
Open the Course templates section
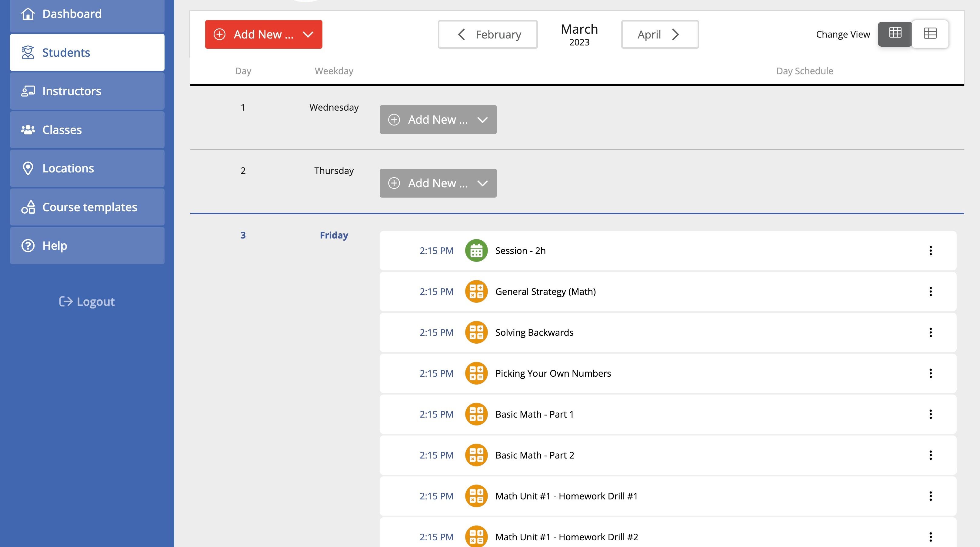click(x=87, y=207)
